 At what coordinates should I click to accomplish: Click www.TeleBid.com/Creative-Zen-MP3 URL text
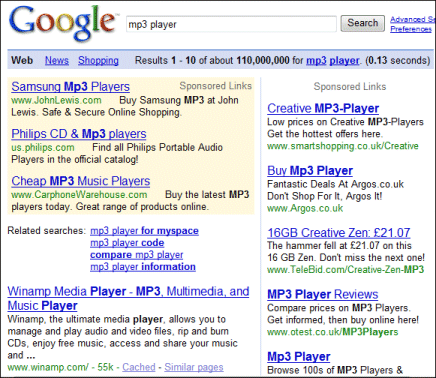346,269
